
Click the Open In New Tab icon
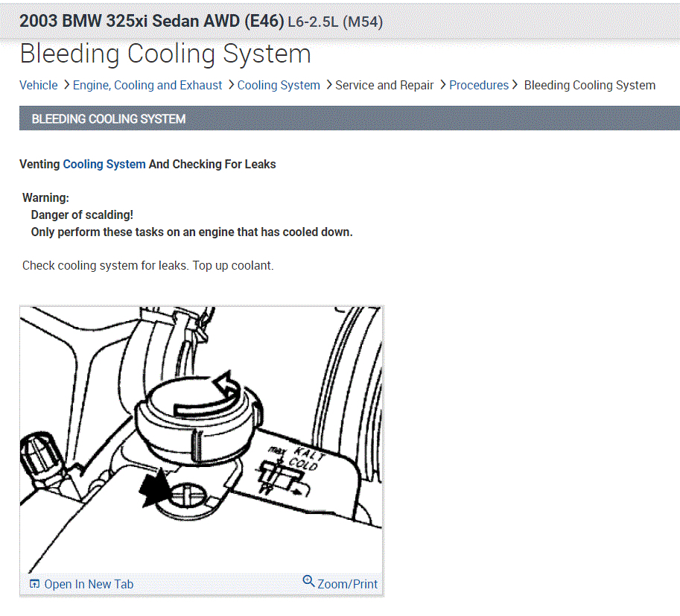[34, 583]
